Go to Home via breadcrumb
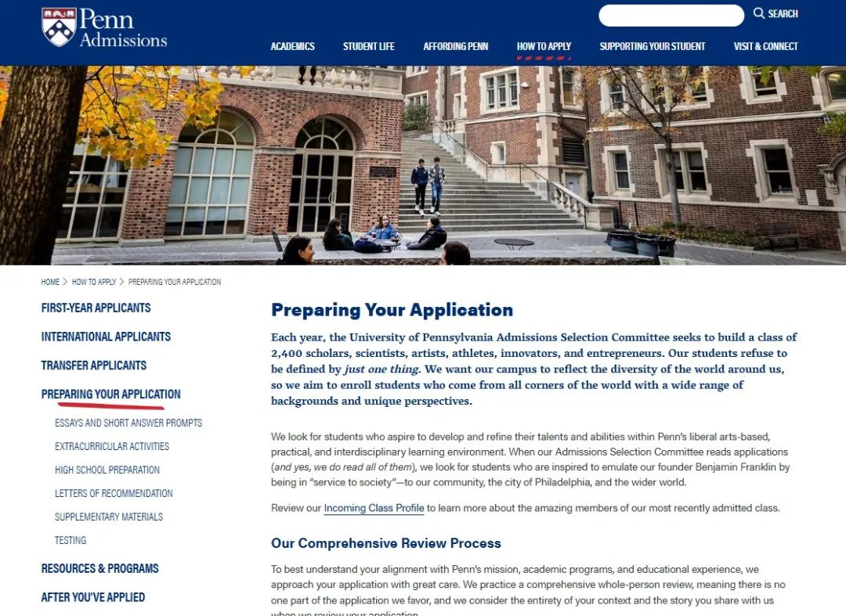Image resolution: width=846 pixels, height=616 pixels. coord(50,282)
